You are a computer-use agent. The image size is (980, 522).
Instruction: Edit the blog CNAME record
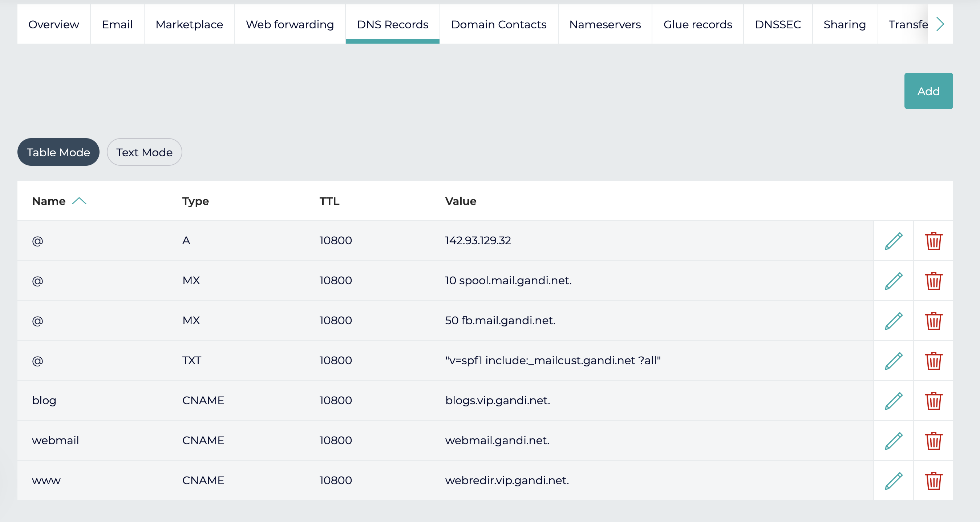click(893, 401)
